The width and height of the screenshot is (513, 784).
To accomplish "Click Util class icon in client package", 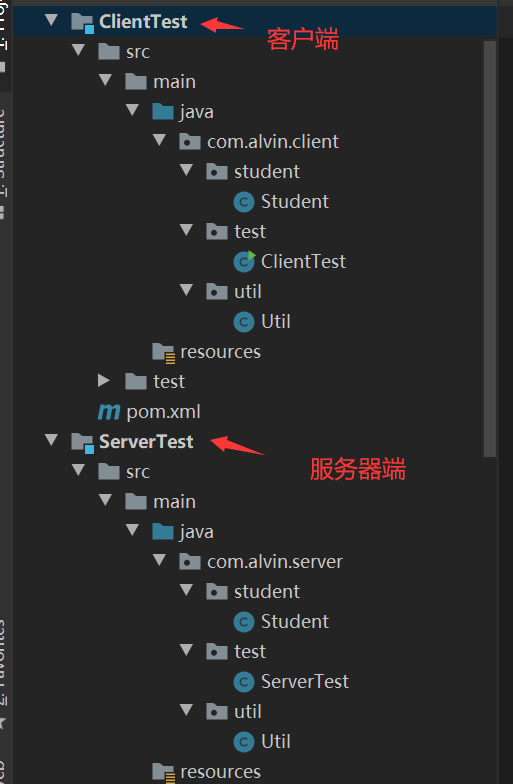I will [244, 322].
